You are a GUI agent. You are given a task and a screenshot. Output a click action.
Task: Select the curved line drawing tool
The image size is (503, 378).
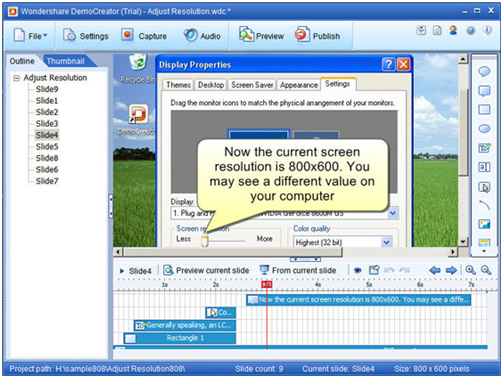(484, 205)
